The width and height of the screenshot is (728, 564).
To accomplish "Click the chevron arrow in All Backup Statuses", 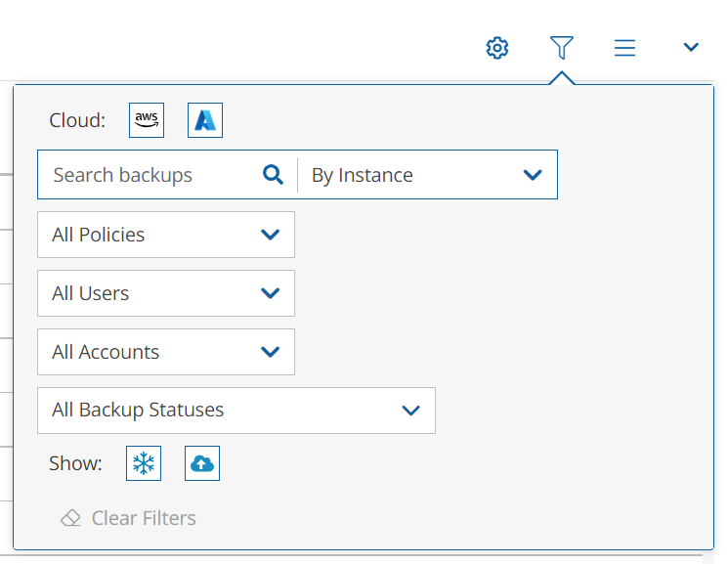I will pos(411,411).
